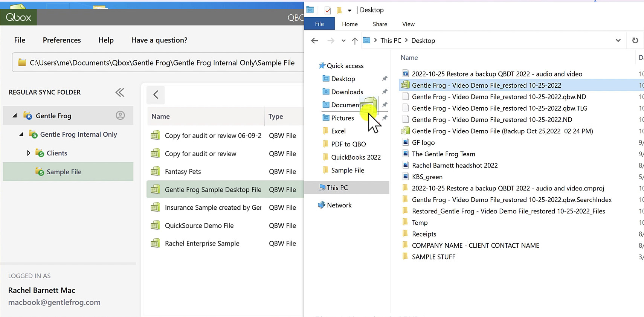Viewport: 644px width, 317px height.
Task: Click the Properties icon in Explorer title bar
Action: click(x=327, y=10)
